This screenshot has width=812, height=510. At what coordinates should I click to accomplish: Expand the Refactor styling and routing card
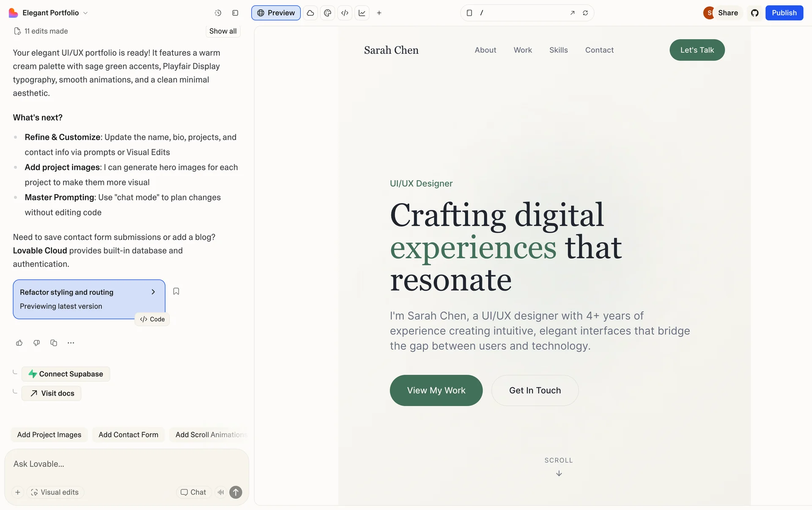pyautogui.click(x=153, y=292)
